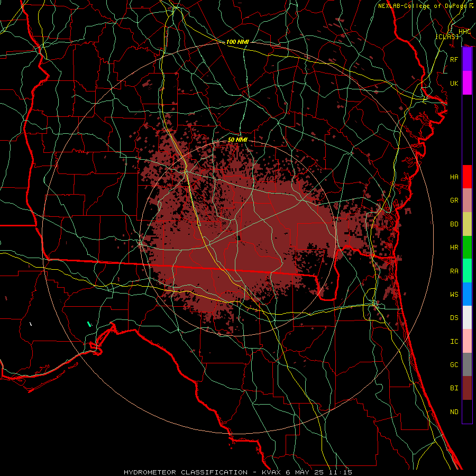Click the tiny white DS echo pixel
Image resolution: width=476 pixels, height=476 pixels.
tap(31, 324)
